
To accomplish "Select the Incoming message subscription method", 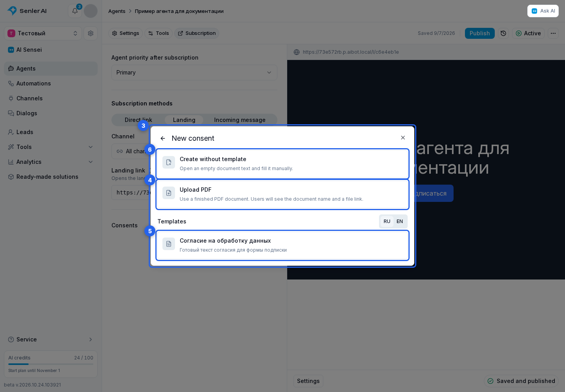I will click(x=240, y=120).
